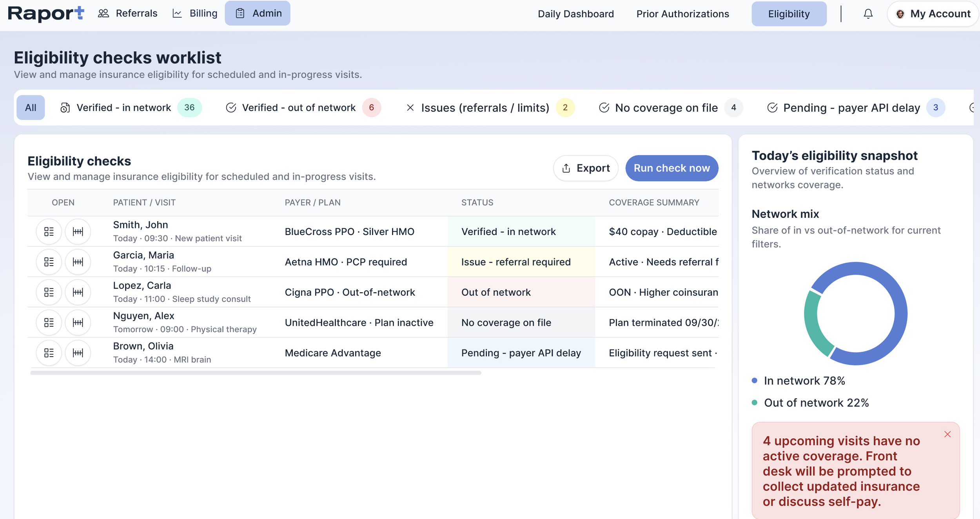Select the All filter chip

point(31,108)
